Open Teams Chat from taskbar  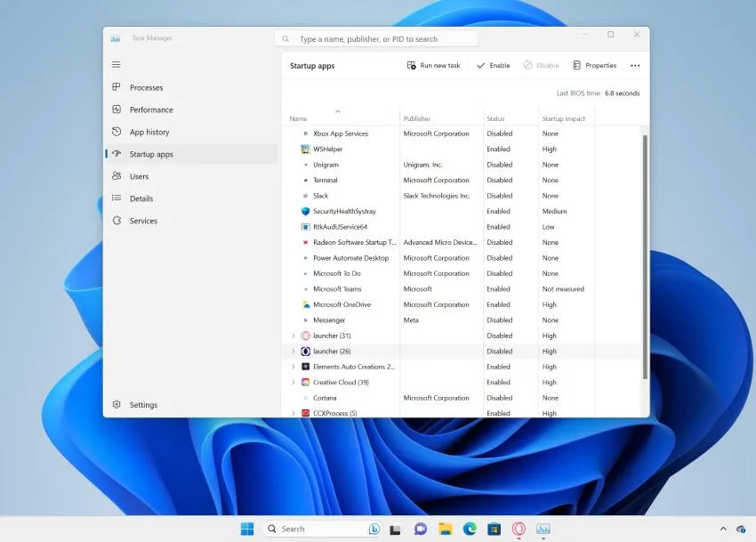point(421,529)
